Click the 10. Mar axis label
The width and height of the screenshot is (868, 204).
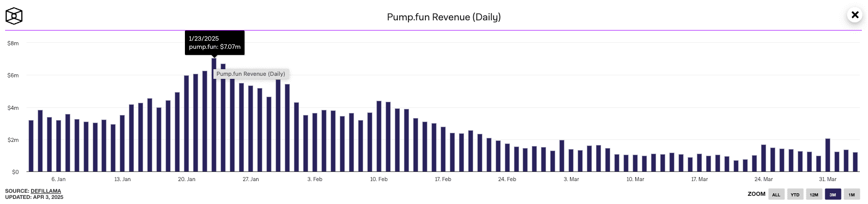635,179
